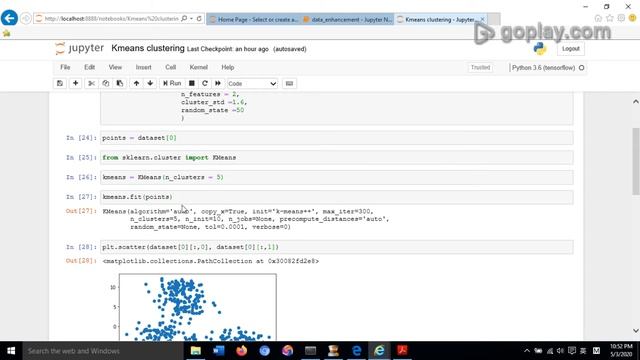Go forward with browser forward arrow
The height and width of the screenshot is (360, 640).
(26, 18)
